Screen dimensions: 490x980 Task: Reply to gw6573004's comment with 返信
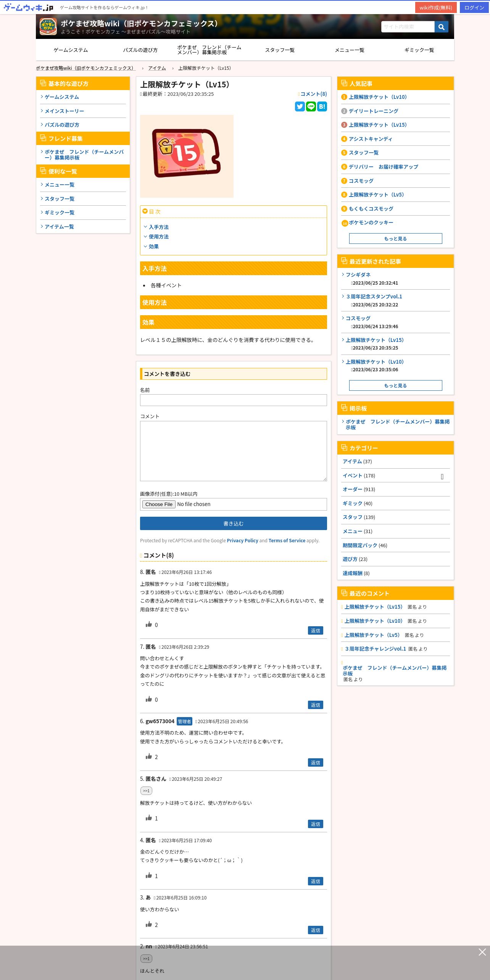pos(316,762)
